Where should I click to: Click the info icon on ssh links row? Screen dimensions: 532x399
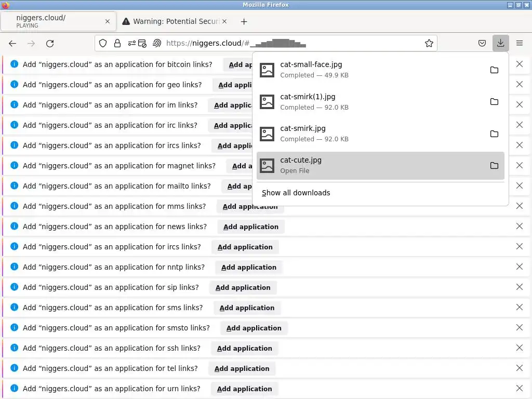[14, 348]
